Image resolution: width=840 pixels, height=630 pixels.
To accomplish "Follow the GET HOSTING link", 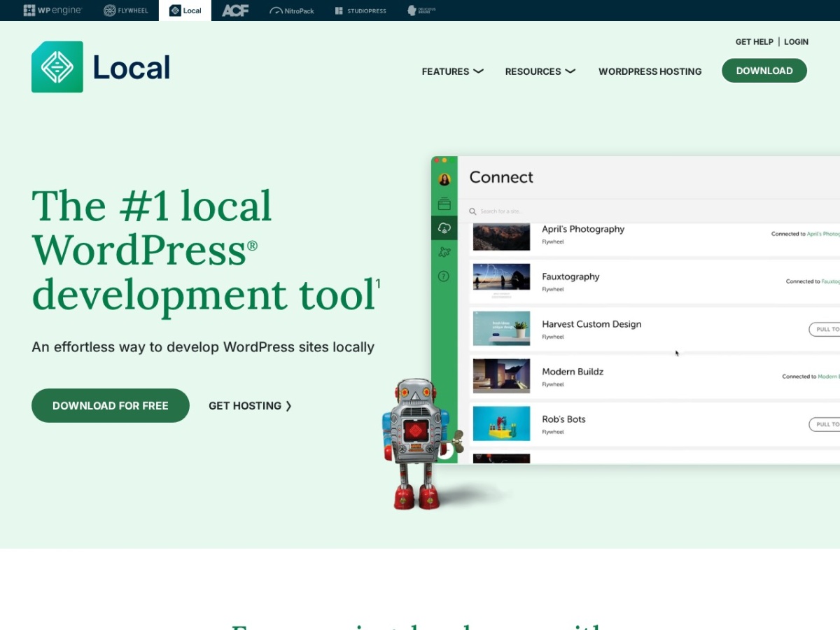I will click(x=250, y=405).
